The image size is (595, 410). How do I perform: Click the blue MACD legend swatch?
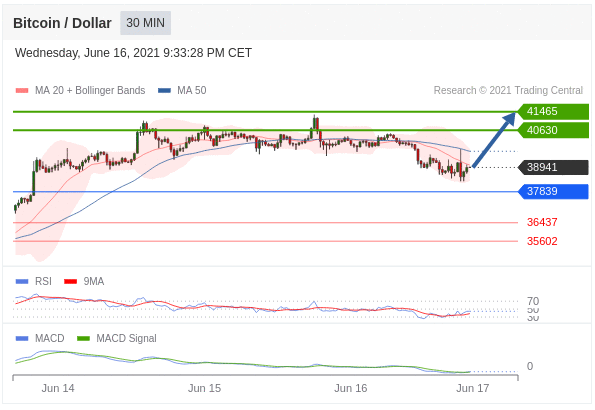click(22, 339)
